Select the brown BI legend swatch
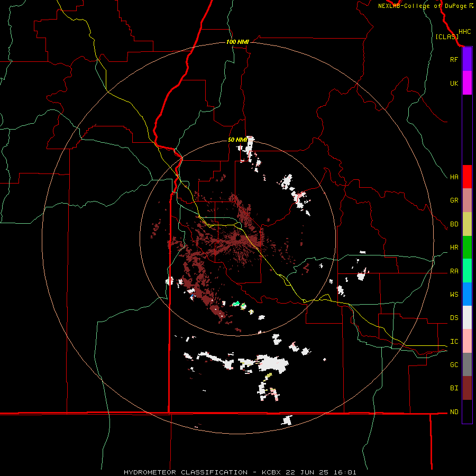Screen dimensions: 476x476 click(x=467, y=388)
